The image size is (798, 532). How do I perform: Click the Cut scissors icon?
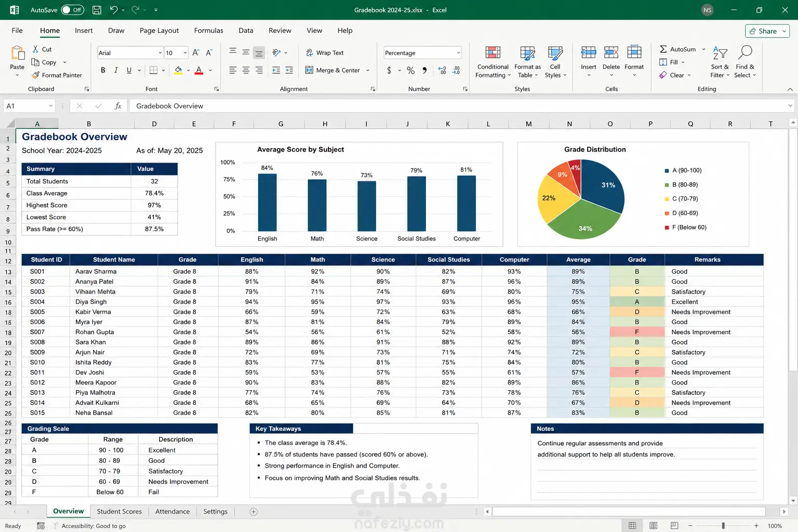click(x=35, y=49)
